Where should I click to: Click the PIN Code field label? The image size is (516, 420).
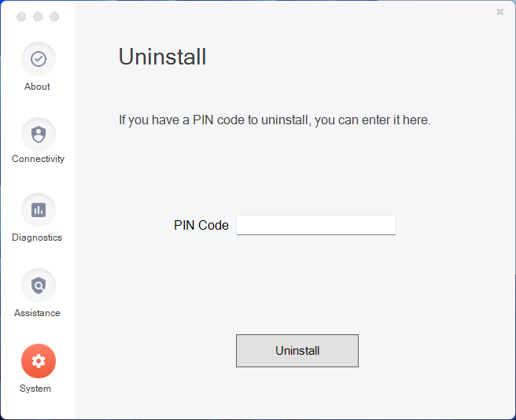point(201,225)
